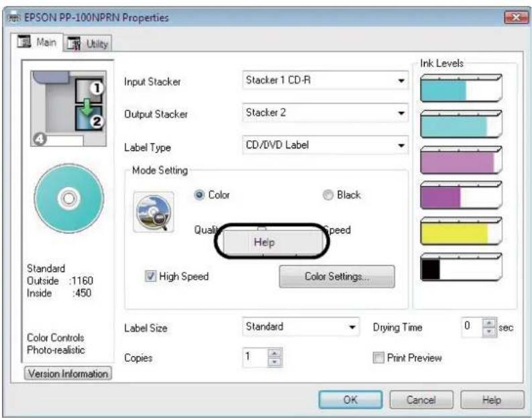Click the yellow ink level bar
This screenshot has width=532, height=418.
[461, 231]
